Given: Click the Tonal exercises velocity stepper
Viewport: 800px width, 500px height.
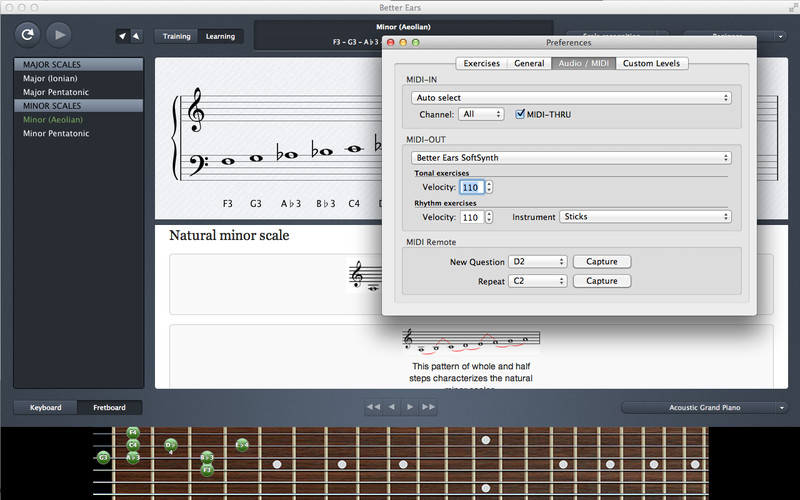Looking at the screenshot, I should tap(489, 187).
